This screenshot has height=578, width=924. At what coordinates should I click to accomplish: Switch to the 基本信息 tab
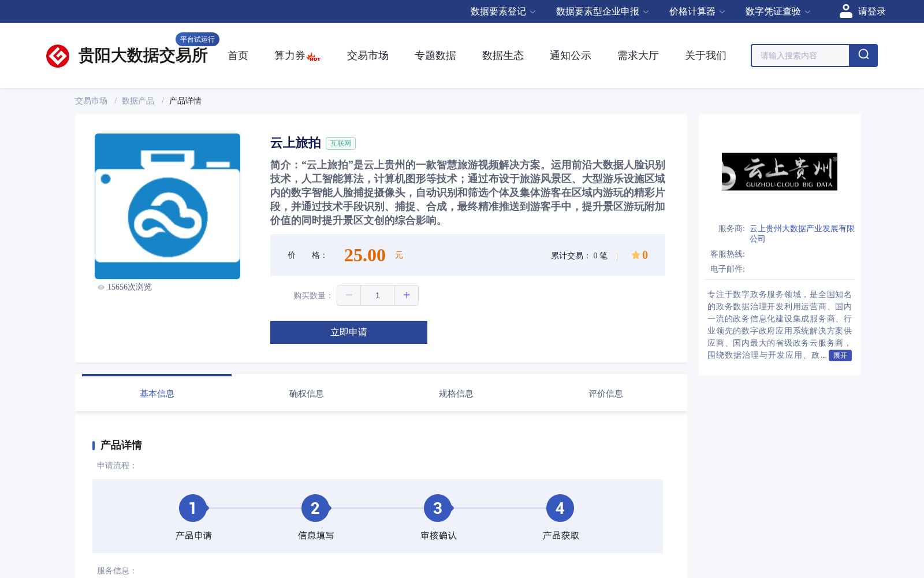coord(157,394)
